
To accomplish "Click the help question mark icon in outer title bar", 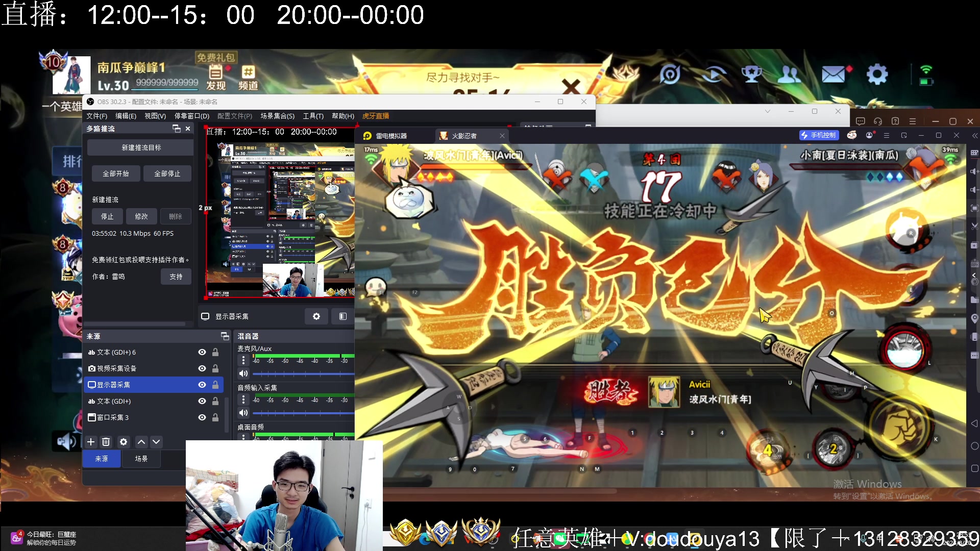I will pyautogui.click(x=895, y=121).
